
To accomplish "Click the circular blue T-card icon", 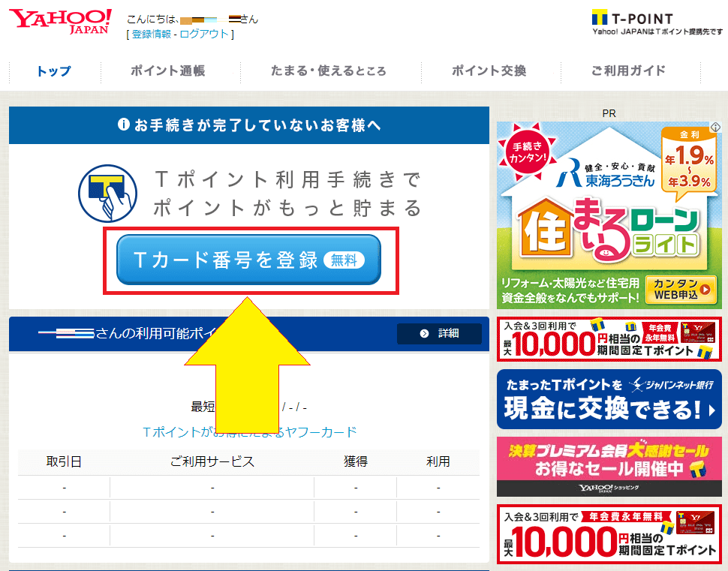I will point(107,191).
